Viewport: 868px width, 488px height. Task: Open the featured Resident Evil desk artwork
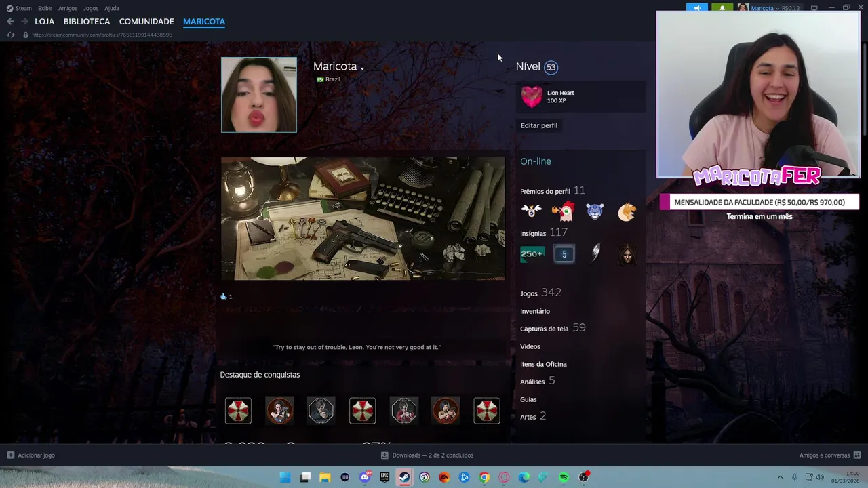point(363,219)
